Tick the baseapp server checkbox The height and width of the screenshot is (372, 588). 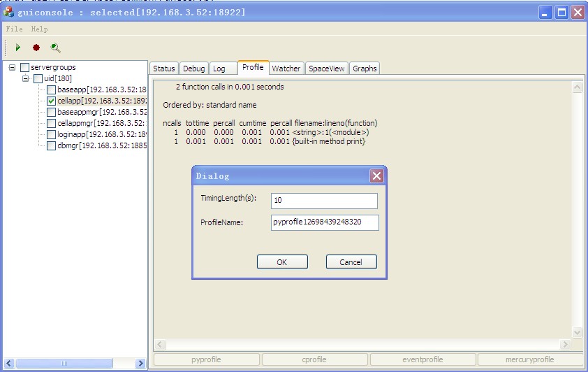coord(52,90)
